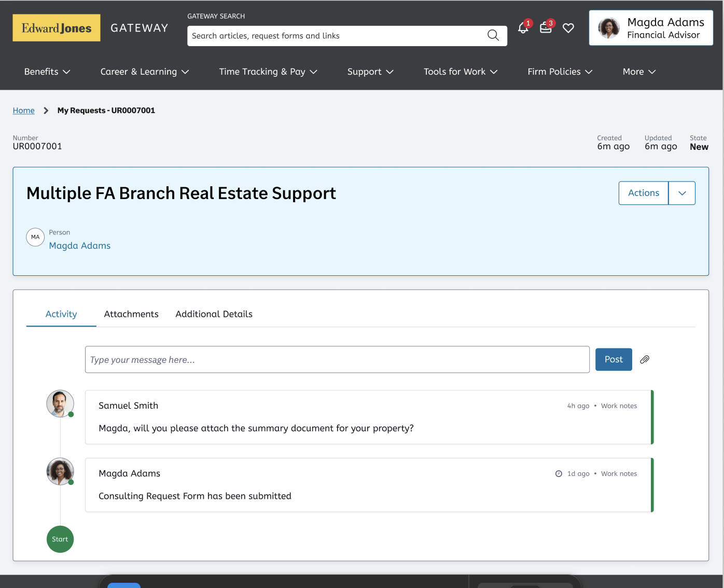The image size is (724, 588).
Task: Click the '1d ago' timestamp
Action: [x=578, y=474]
